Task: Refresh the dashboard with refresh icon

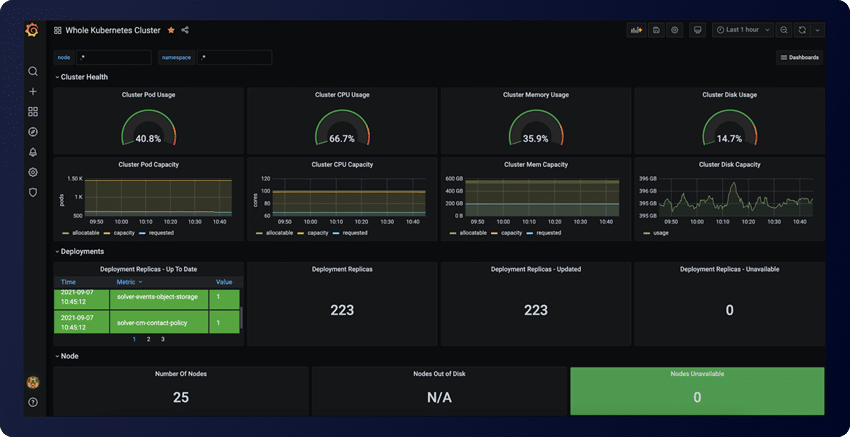Action: 802,30
